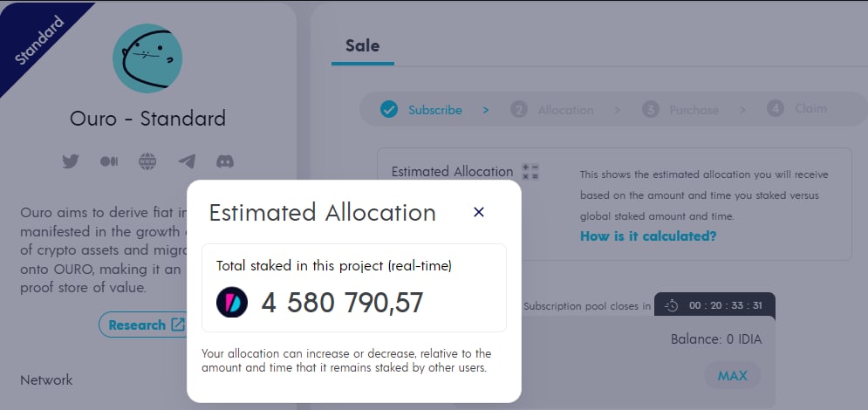Viewport: 868px width, 410px height.
Task: Click the calculator icon beside Estimated Allocation
Action: [530, 172]
